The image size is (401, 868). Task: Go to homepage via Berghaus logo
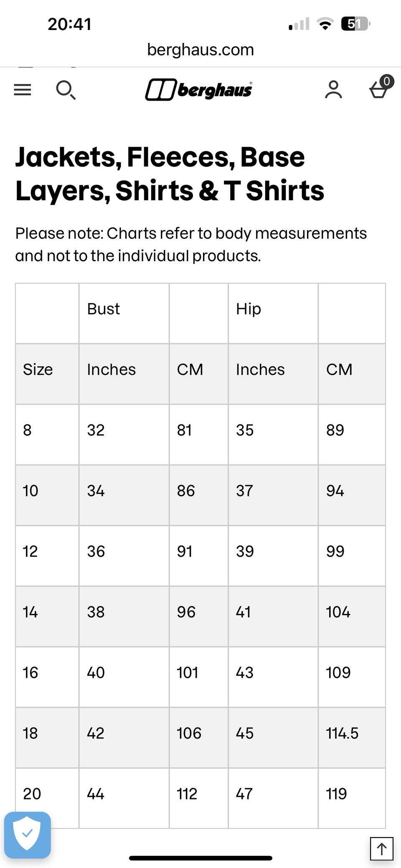199,90
